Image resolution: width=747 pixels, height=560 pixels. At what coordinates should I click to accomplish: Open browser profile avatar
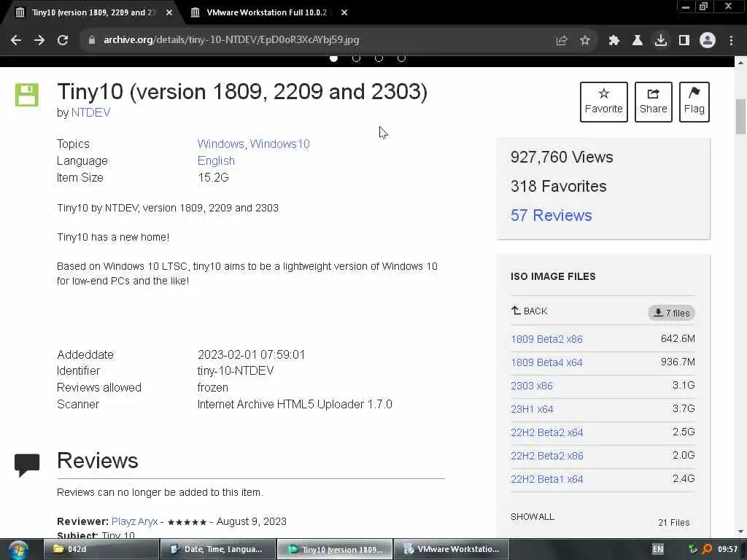click(x=708, y=41)
